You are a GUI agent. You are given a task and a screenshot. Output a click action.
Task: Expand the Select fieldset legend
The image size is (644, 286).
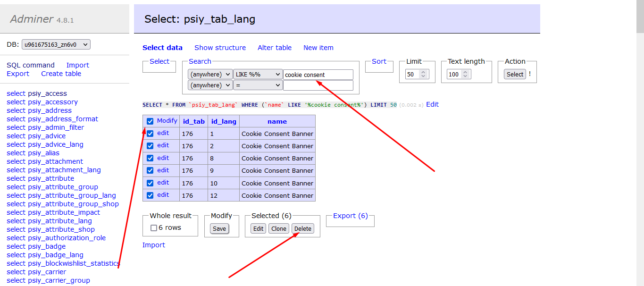point(159,61)
